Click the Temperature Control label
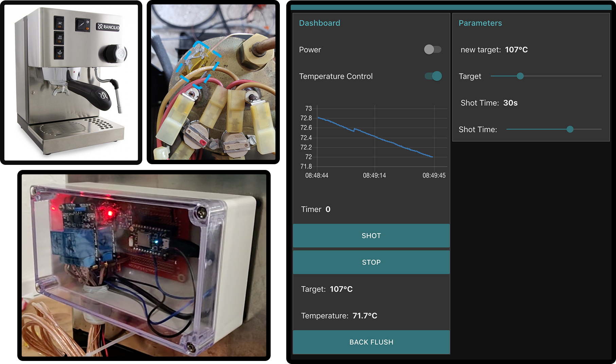 (336, 76)
